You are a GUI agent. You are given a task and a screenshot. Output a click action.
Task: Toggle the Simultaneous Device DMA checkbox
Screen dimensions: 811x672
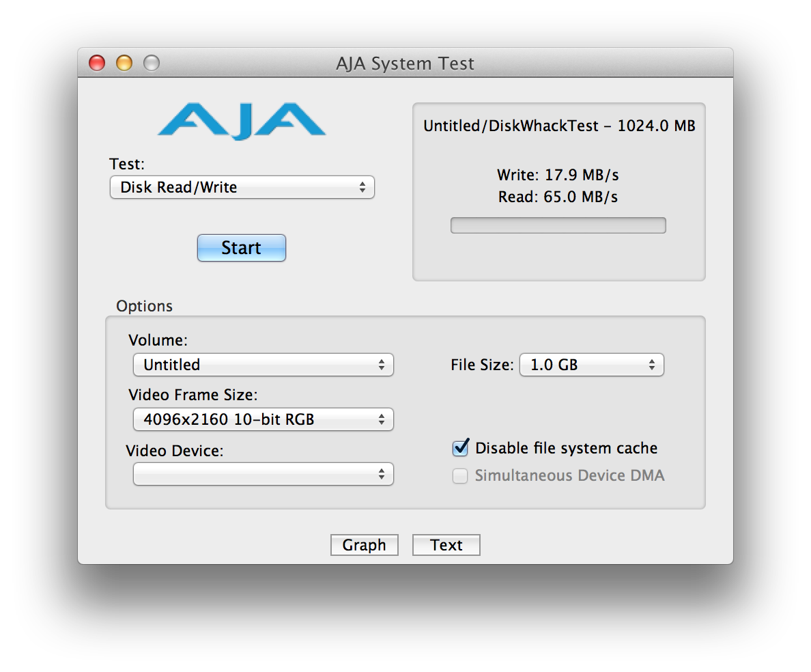460,476
